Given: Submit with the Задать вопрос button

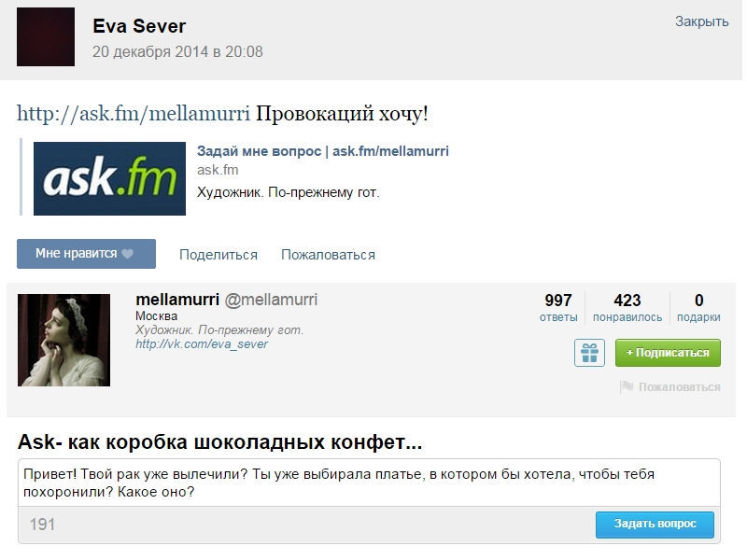Looking at the screenshot, I should [655, 525].
